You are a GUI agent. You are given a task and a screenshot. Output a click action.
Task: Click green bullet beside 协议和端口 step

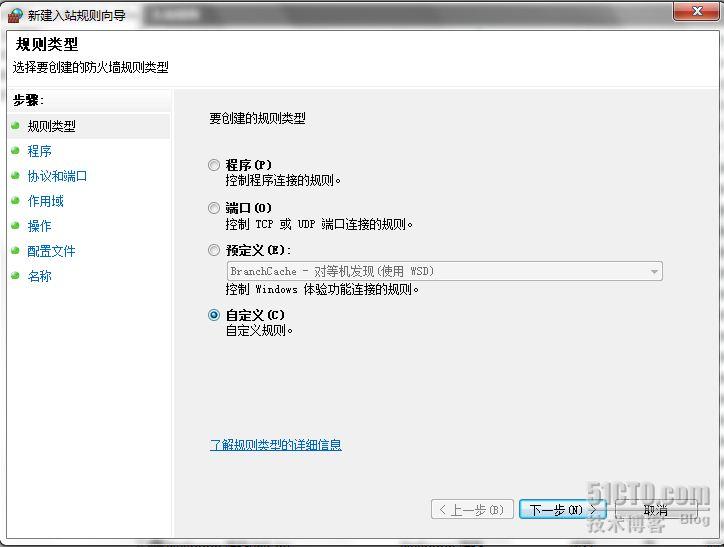click(15, 175)
